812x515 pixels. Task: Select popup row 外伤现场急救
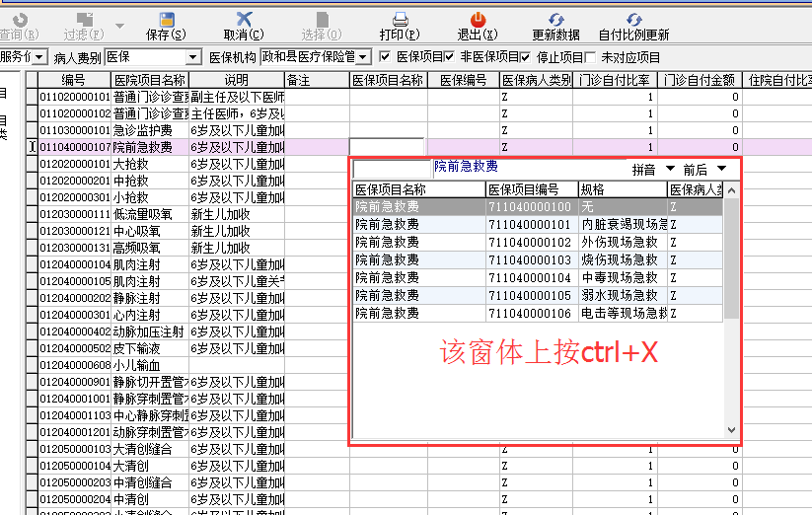coord(538,243)
